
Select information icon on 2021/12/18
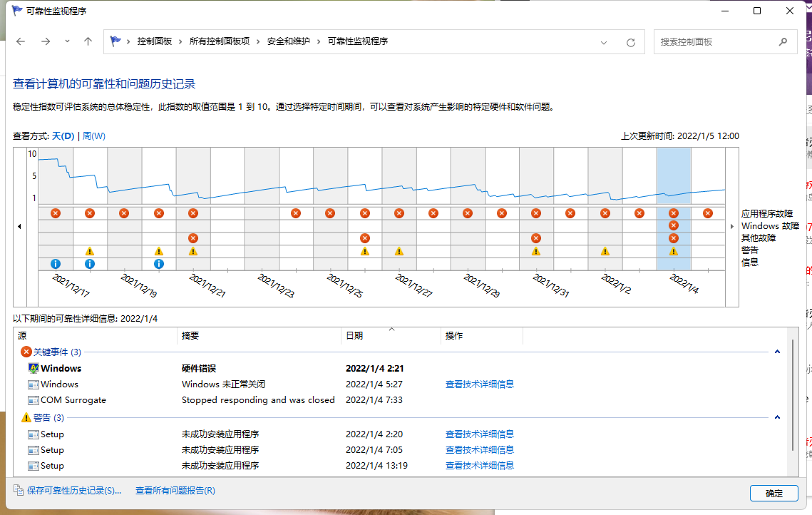point(90,264)
